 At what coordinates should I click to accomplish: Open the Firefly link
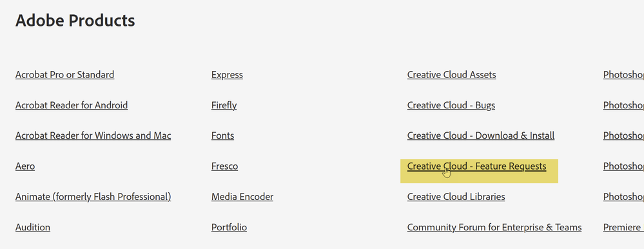click(x=224, y=105)
